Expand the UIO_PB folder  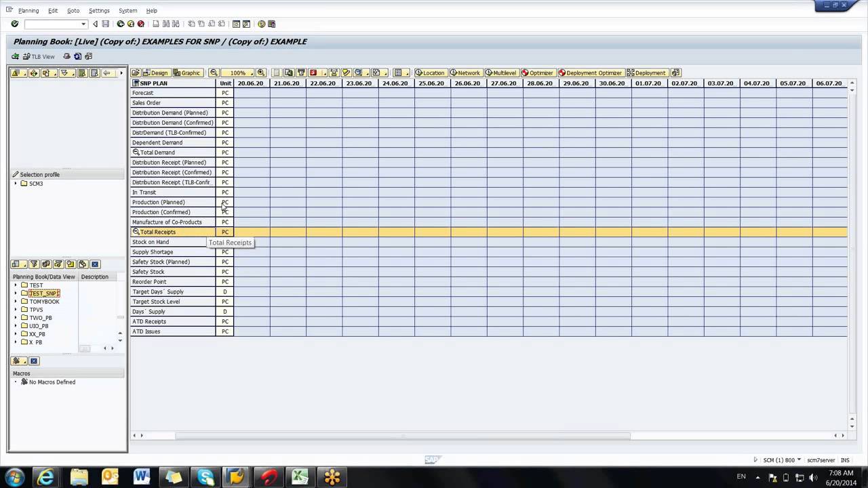coord(16,326)
